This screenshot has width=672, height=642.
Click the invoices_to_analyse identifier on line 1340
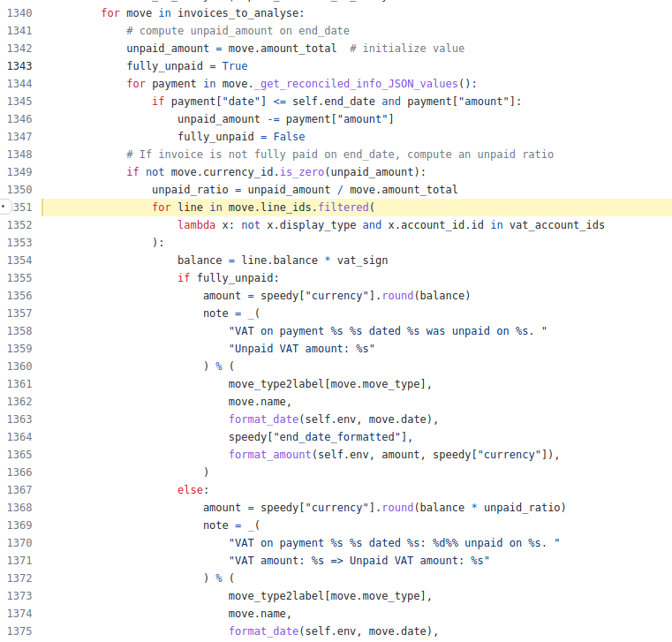click(238, 13)
